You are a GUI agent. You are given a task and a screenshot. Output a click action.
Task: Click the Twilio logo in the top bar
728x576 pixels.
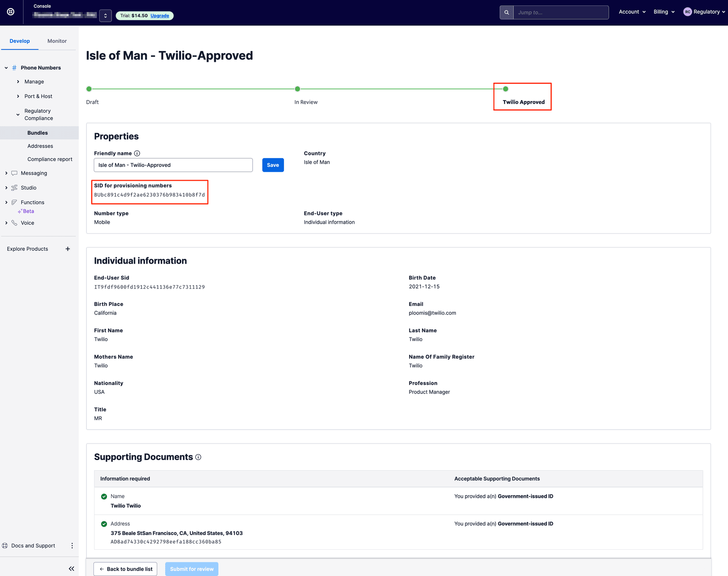[11, 12]
